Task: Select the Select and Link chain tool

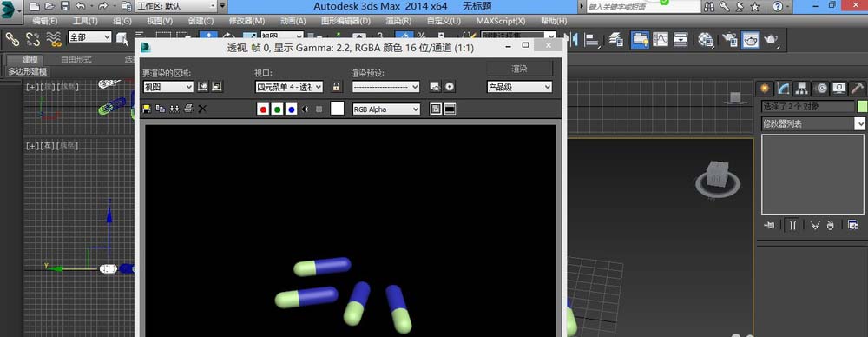Action: coord(13,39)
